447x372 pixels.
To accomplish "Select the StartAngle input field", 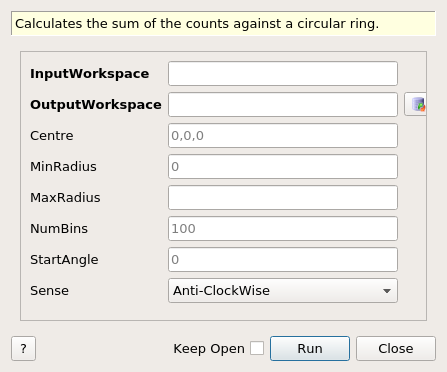I will (283, 259).
